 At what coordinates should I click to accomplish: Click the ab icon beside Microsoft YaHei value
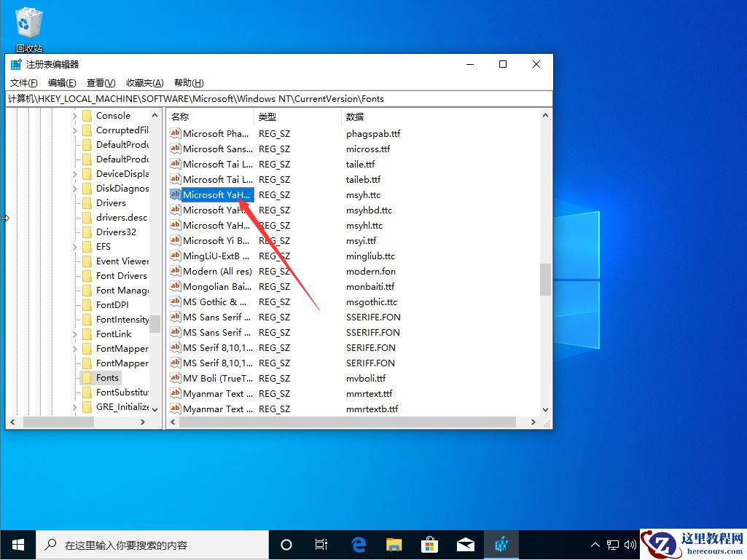(x=175, y=194)
